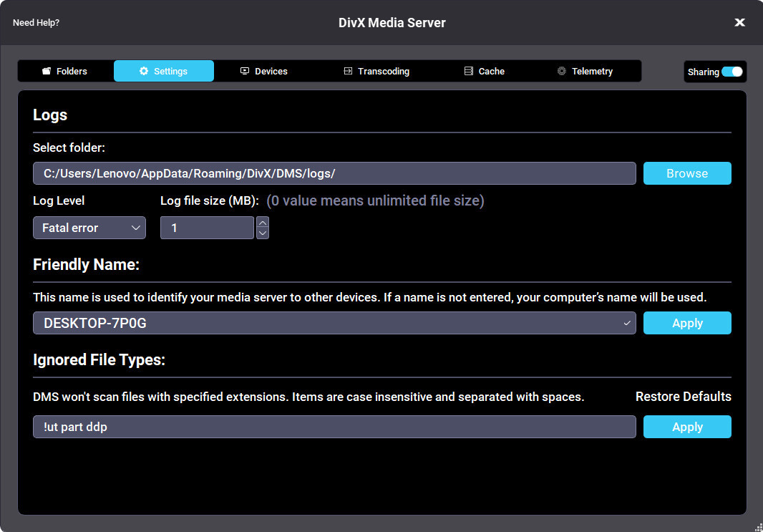
Task: Browse for a log folder
Action: [x=687, y=173]
